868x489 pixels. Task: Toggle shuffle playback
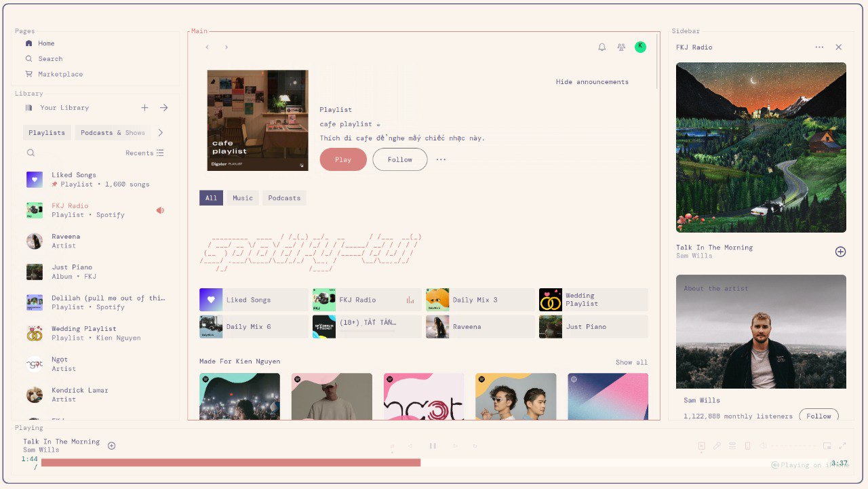(392, 446)
